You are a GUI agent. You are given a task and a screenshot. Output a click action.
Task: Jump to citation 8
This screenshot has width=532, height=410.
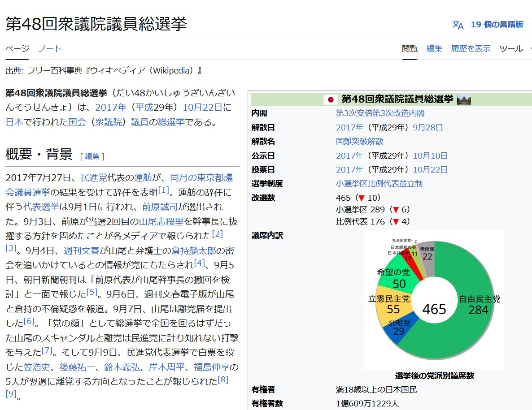tap(223, 379)
